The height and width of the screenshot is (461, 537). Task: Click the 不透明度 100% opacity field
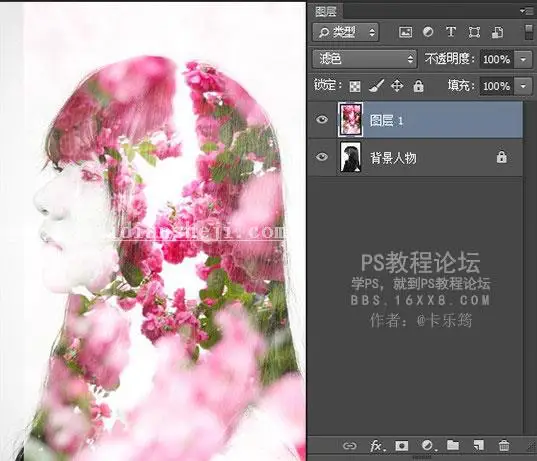(x=497, y=59)
